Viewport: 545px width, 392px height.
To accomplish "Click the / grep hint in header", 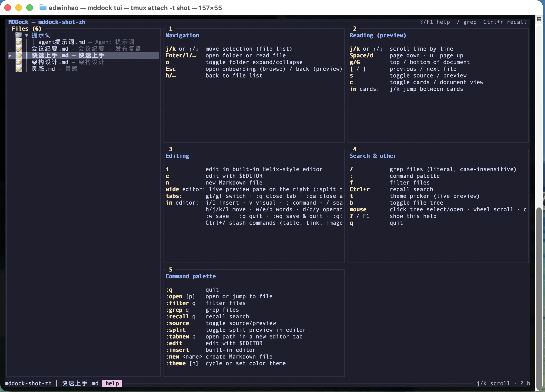I will click(466, 22).
